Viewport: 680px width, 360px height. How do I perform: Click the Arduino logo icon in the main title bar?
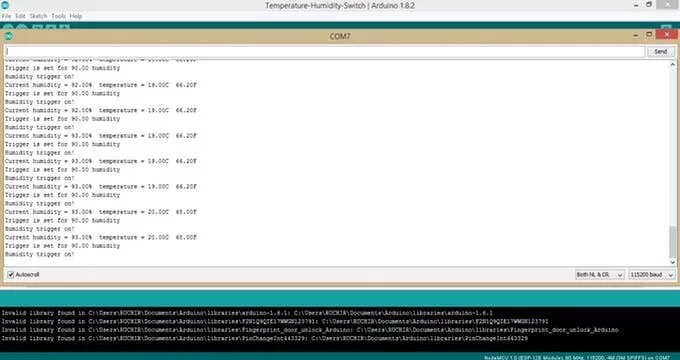click(4, 4)
